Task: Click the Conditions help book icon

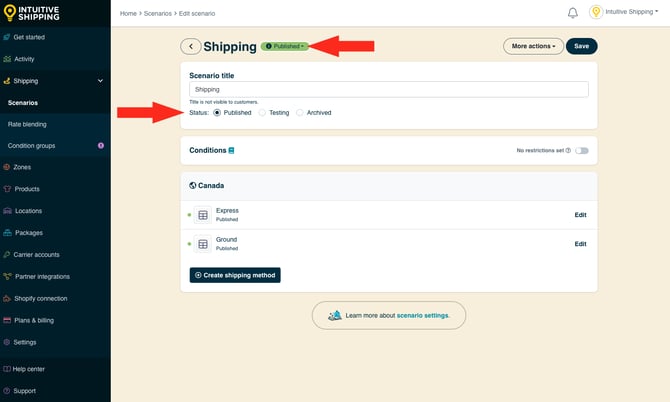Action: tap(232, 151)
